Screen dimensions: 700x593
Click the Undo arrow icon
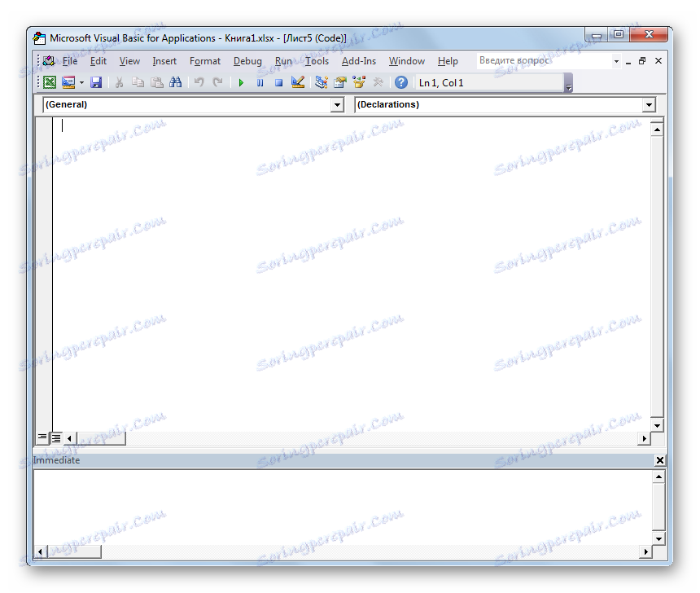pyautogui.click(x=199, y=82)
